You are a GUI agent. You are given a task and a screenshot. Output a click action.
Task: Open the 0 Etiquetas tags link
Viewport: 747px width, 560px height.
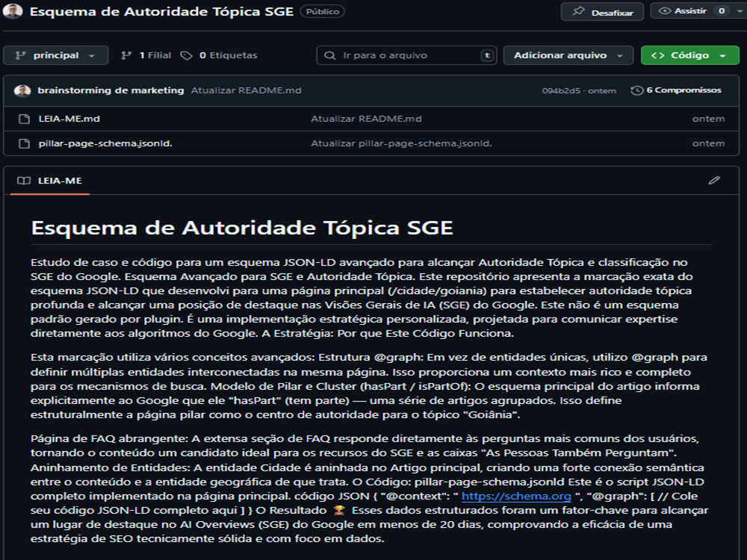click(x=219, y=55)
